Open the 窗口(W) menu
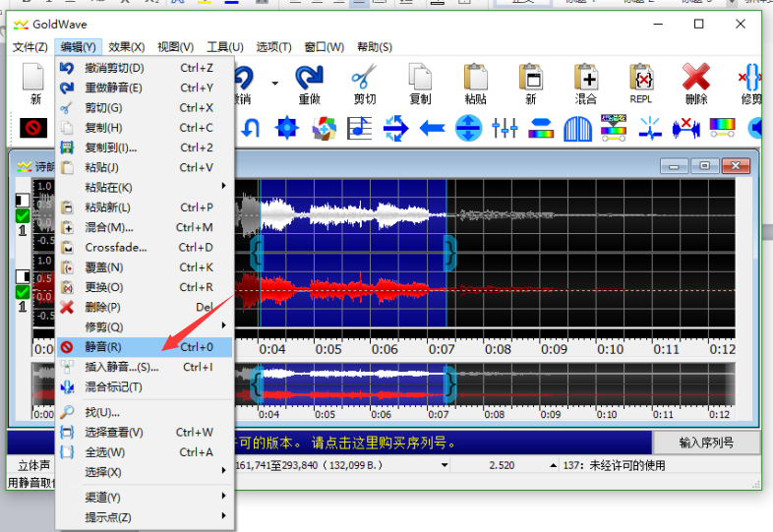Viewport: 773px width, 532px height. coord(324,47)
